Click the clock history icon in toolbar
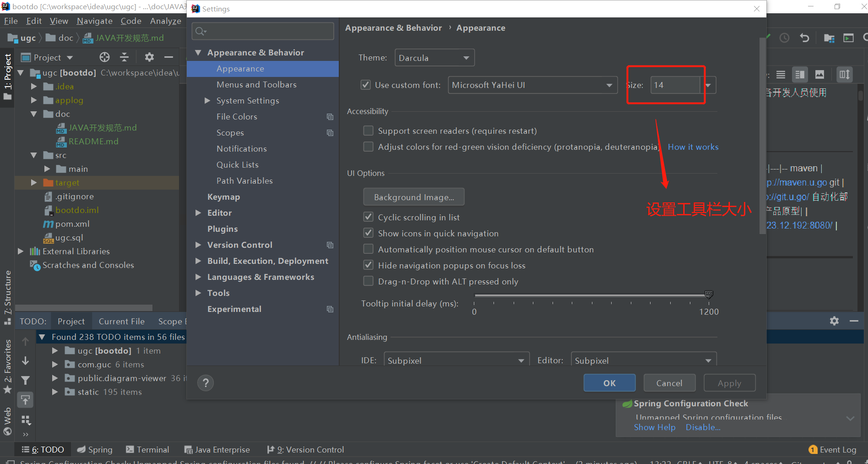 pos(784,38)
